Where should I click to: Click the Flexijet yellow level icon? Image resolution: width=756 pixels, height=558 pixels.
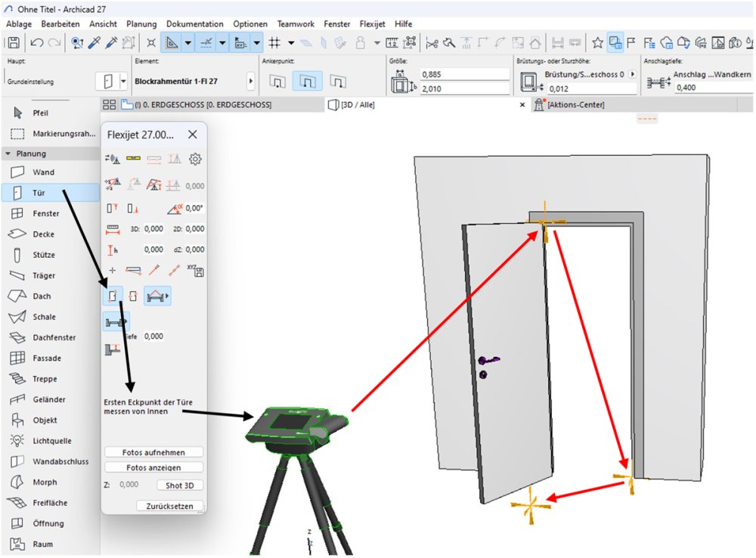click(x=133, y=158)
